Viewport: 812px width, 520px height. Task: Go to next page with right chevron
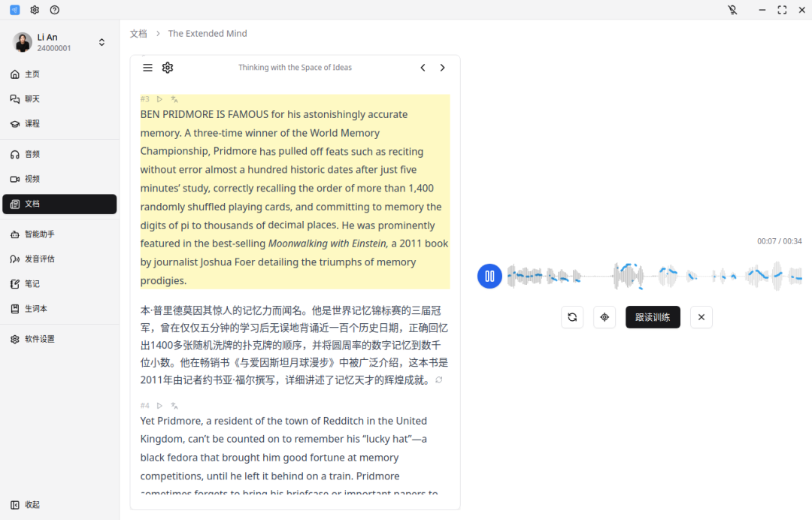pos(442,67)
